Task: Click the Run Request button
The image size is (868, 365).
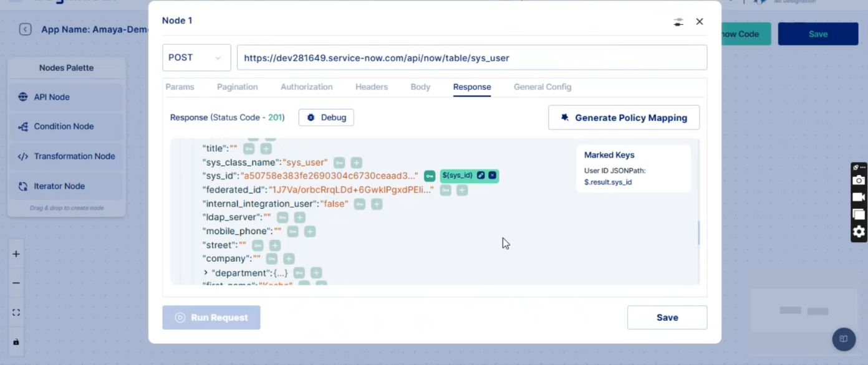Action: pos(211,318)
